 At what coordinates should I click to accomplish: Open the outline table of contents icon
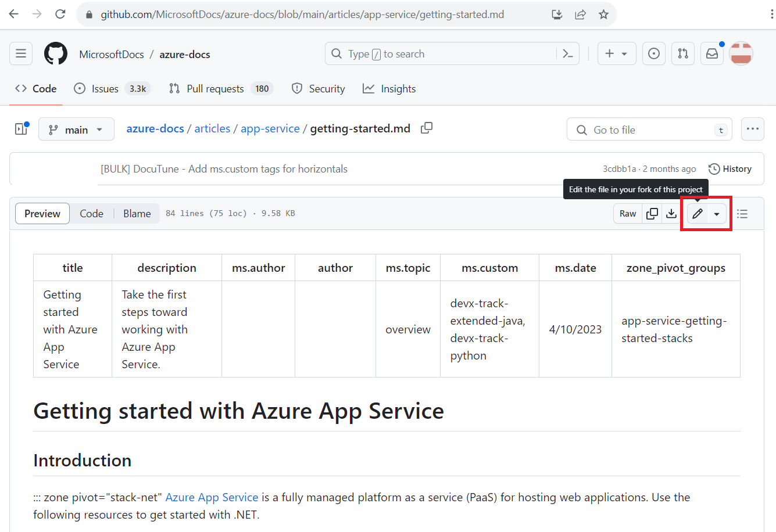point(742,213)
